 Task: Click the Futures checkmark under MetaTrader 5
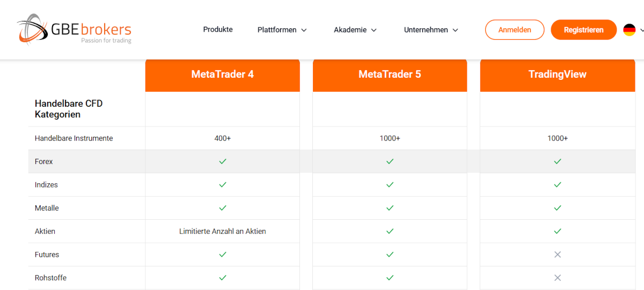390,255
